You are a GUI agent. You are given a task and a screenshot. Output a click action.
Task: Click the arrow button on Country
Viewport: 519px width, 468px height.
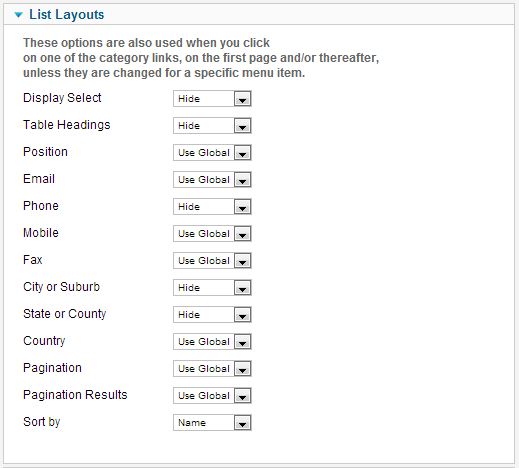[242, 342]
